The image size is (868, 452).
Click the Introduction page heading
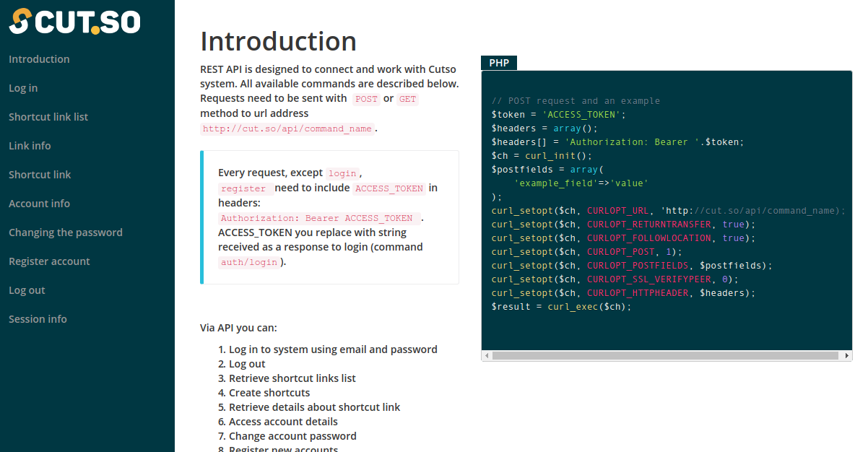(x=278, y=41)
